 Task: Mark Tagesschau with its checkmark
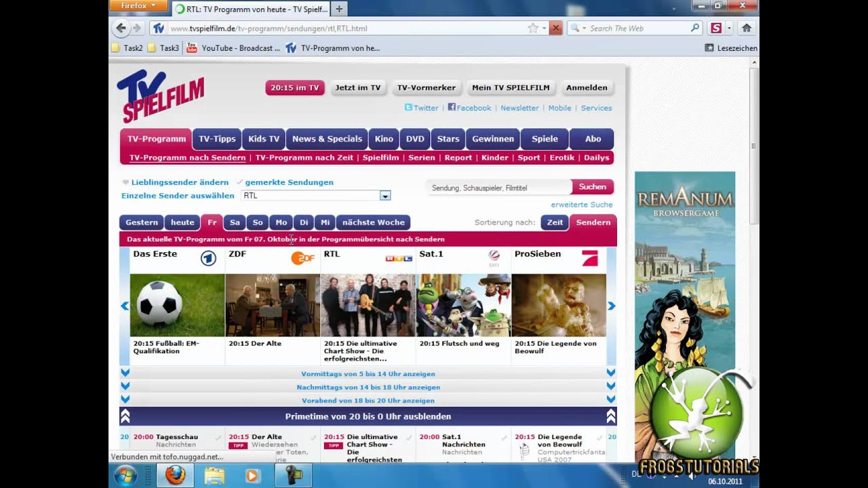(218, 438)
